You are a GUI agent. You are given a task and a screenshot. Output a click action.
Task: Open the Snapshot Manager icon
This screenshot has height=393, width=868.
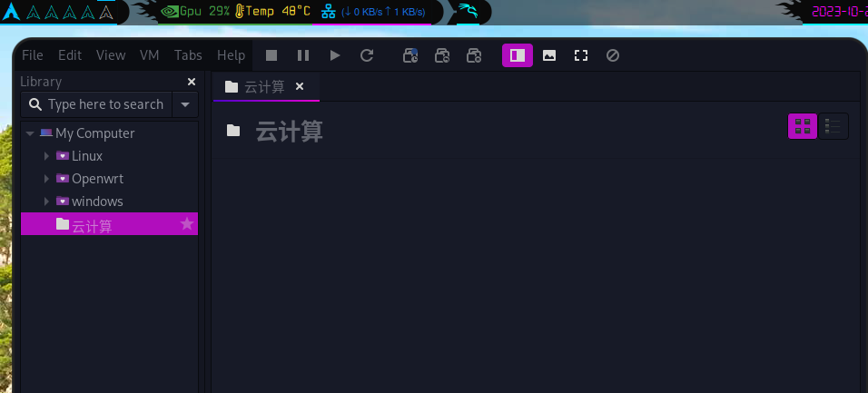pyautogui.click(x=474, y=55)
